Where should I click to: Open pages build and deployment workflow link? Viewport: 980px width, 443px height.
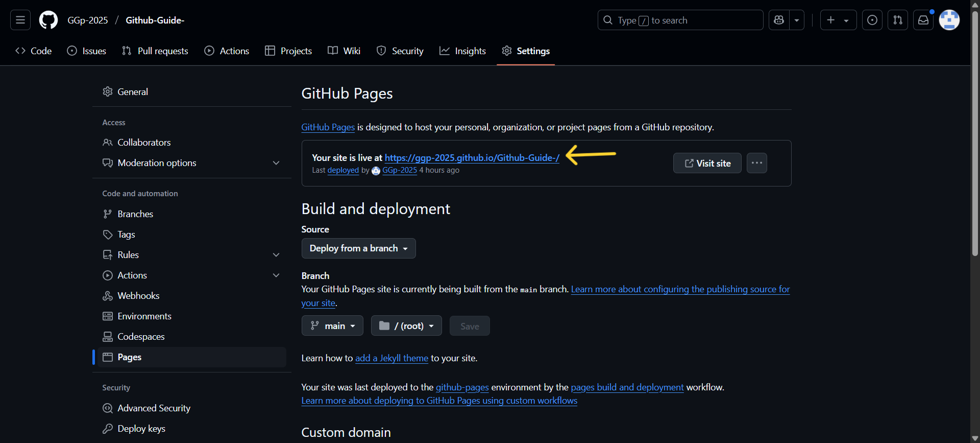click(x=627, y=387)
